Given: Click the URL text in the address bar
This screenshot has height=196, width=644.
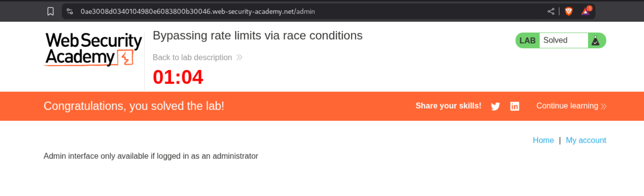Looking at the screenshot, I should [197, 11].
